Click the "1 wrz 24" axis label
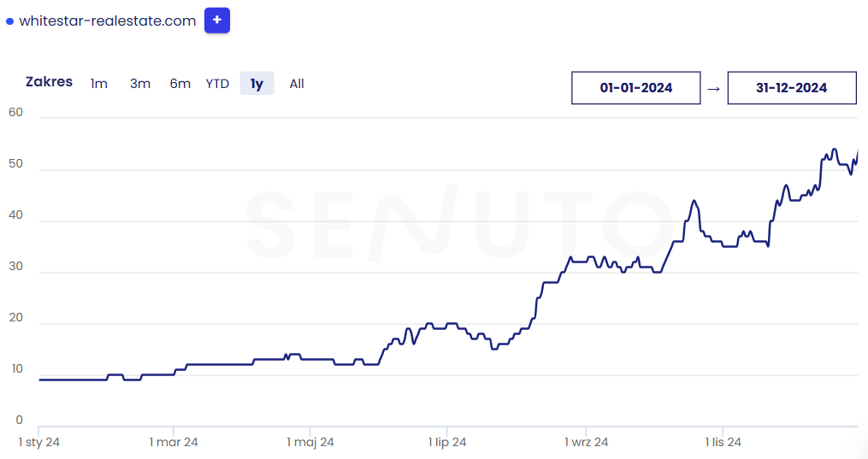This screenshot has height=459, width=868. click(x=586, y=442)
